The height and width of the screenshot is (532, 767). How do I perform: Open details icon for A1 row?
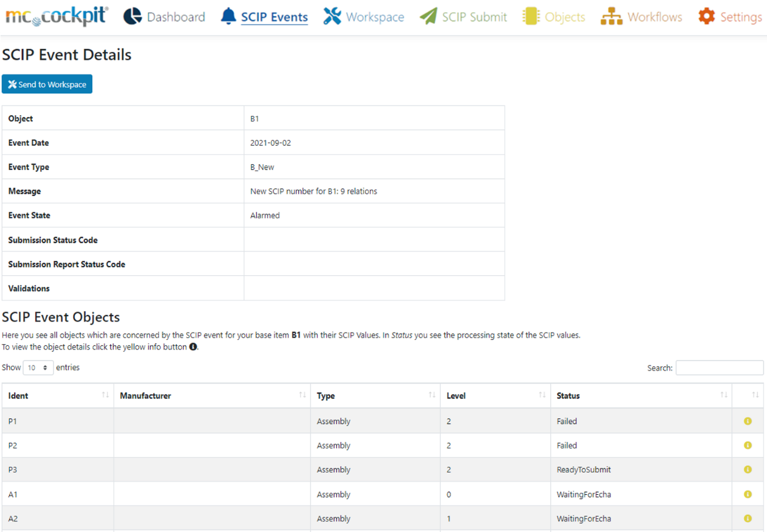[747, 494]
